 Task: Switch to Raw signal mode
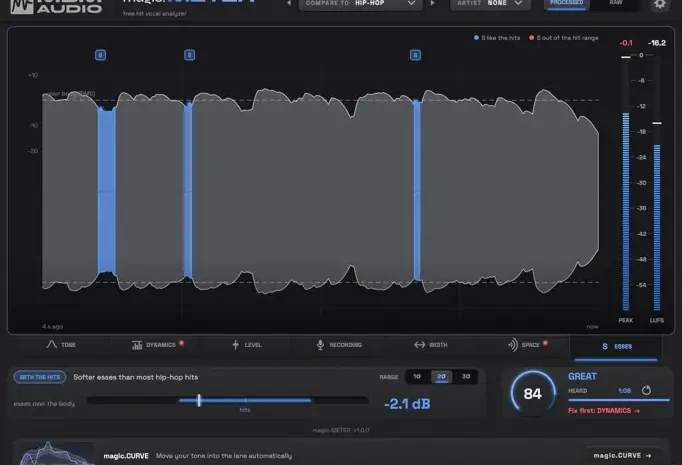click(615, 3)
